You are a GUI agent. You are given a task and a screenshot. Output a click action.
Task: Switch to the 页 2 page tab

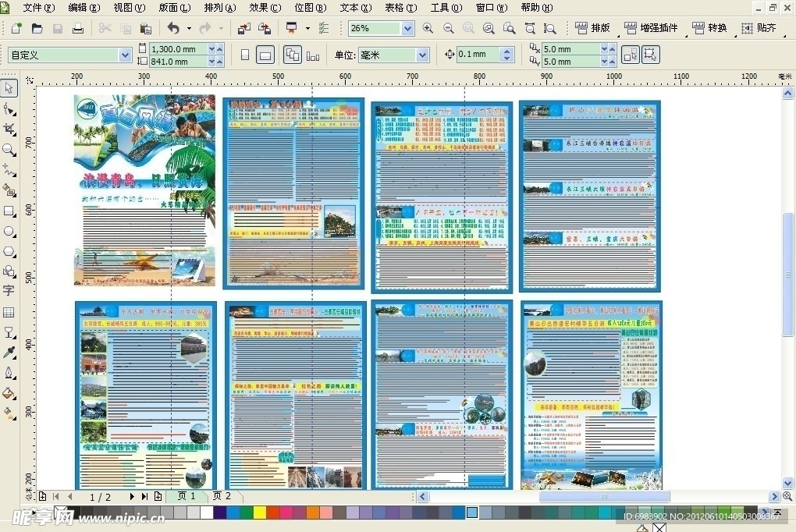click(222, 496)
